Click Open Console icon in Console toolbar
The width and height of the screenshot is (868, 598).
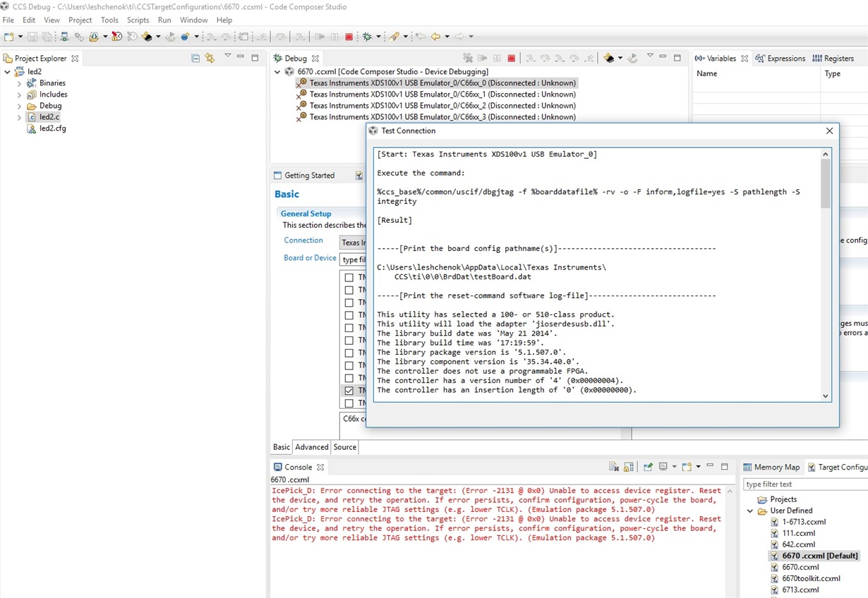click(687, 467)
